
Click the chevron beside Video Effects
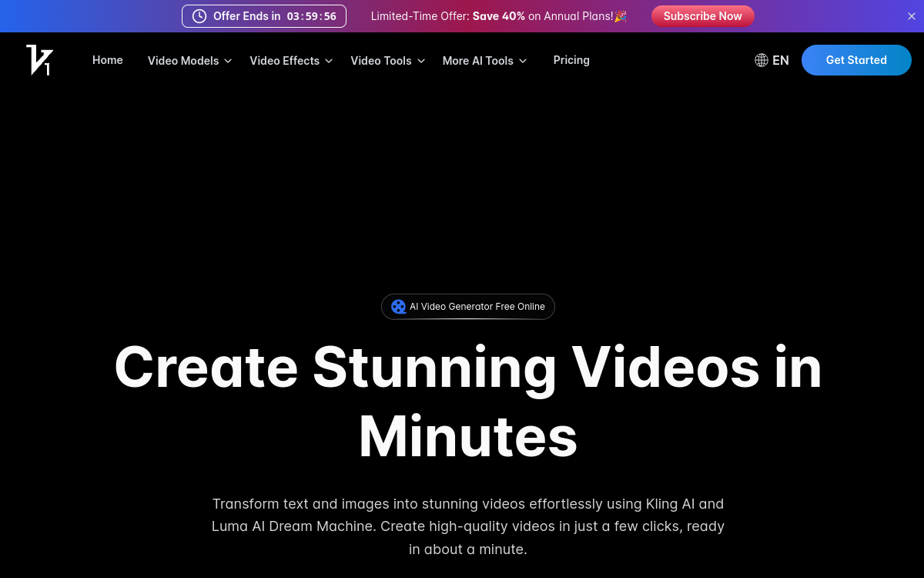pyautogui.click(x=329, y=61)
